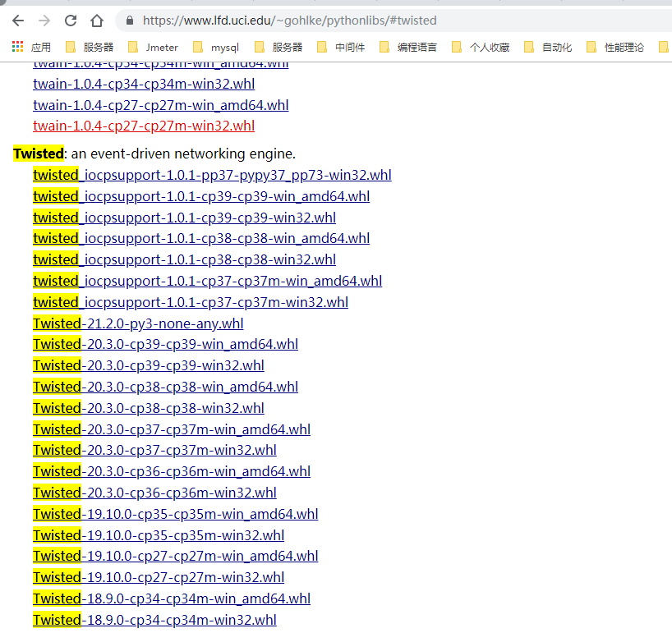Open the 应用 apps shortcut

pos(31,47)
